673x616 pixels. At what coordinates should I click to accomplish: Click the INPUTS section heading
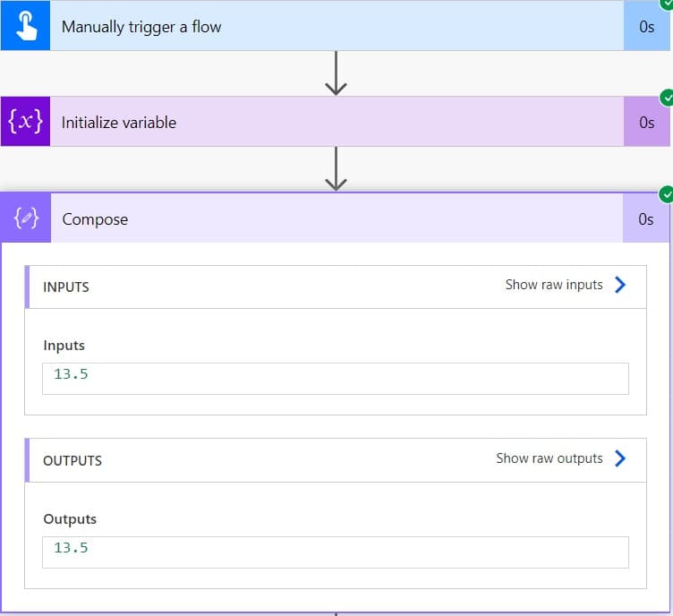coord(66,287)
